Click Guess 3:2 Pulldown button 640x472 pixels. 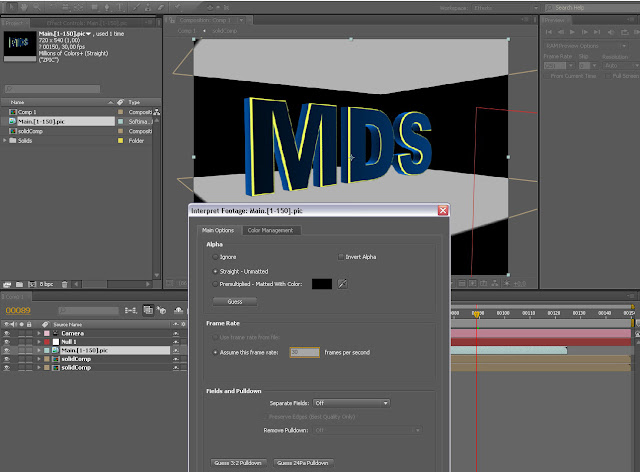coord(238,463)
